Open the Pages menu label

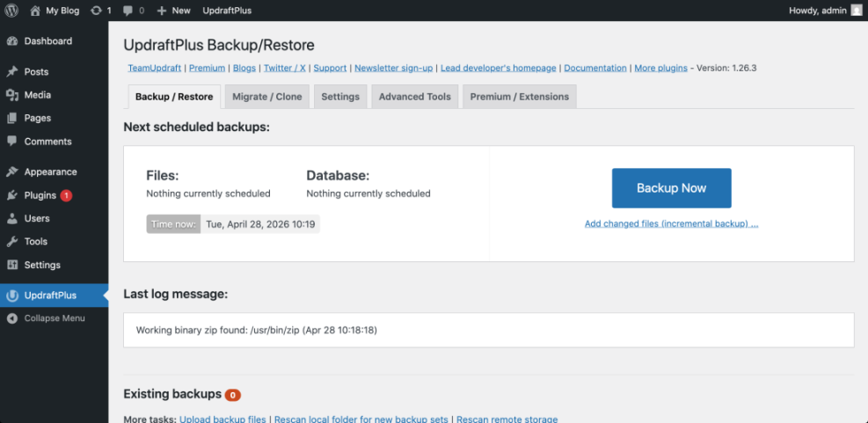click(x=38, y=119)
